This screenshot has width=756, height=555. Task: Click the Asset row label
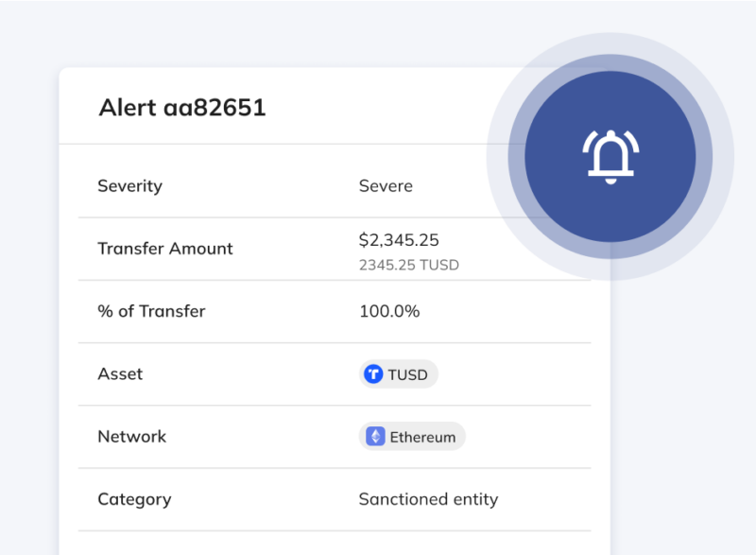(120, 374)
